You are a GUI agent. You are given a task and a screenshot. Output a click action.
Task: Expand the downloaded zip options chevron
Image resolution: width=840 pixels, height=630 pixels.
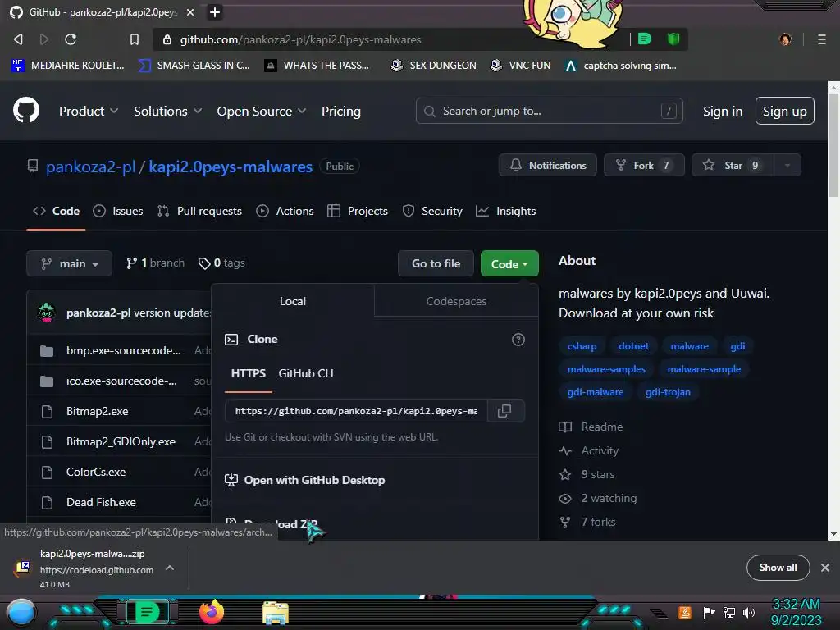[169, 568]
